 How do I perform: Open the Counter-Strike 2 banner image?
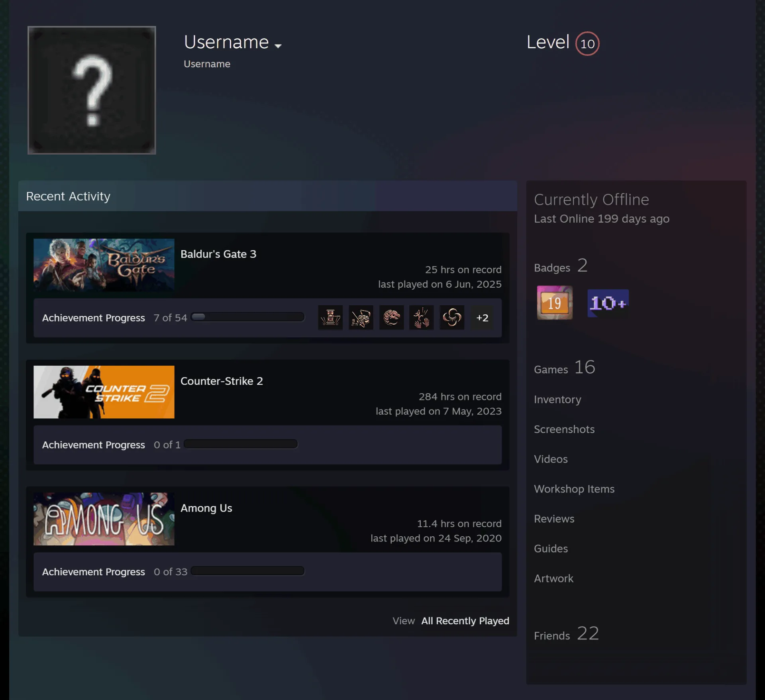pos(104,392)
